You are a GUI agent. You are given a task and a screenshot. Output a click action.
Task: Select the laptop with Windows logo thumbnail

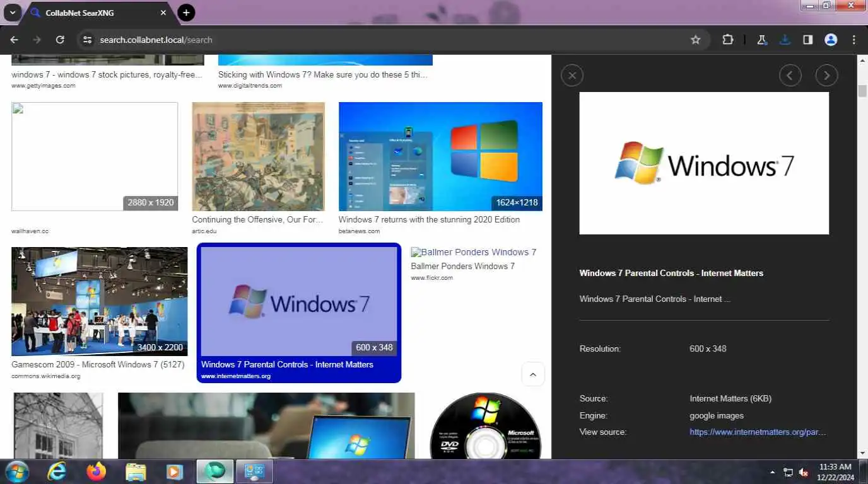click(x=266, y=426)
